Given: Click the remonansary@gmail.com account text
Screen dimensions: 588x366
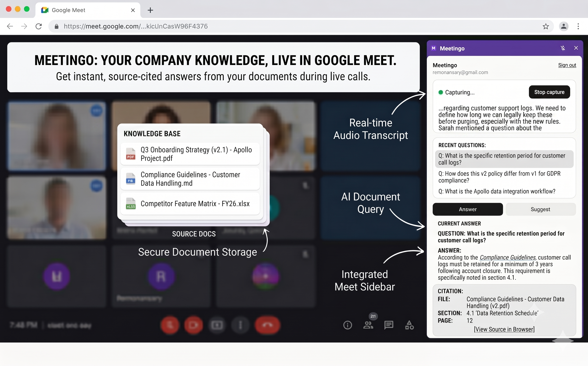Looking at the screenshot, I should click(x=460, y=72).
